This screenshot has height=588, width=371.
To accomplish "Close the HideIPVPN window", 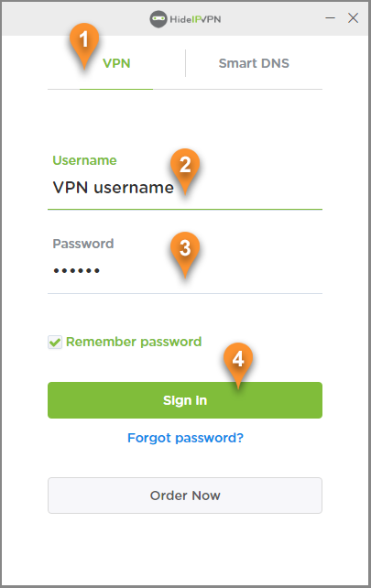I will 353,18.
